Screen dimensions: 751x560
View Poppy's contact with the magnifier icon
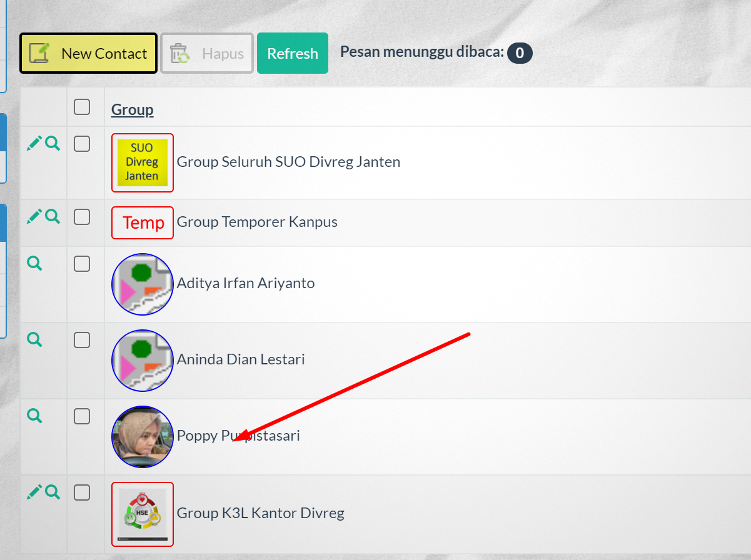[35, 416]
